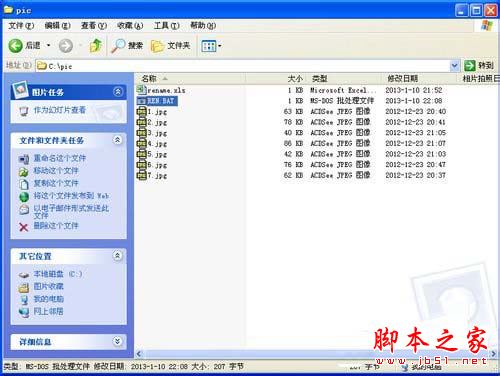Click 移动这个文件 link
Image resolution: width=500 pixels, height=376 pixels.
(x=56, y=171)
